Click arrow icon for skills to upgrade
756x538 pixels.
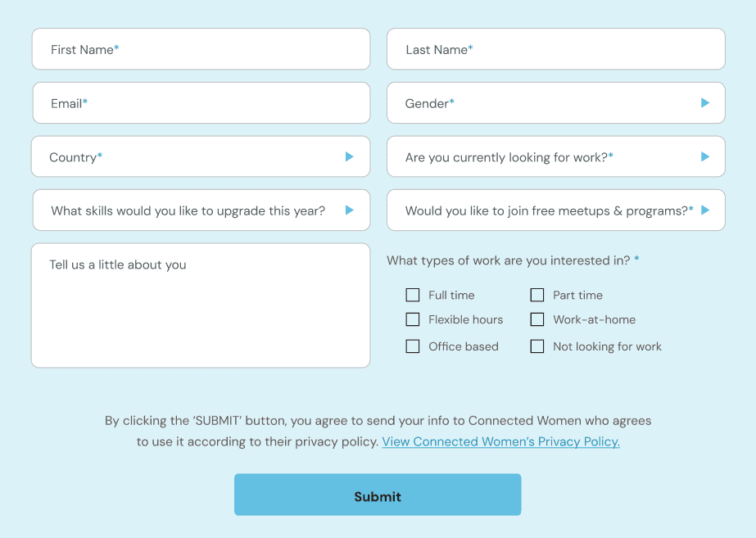coord(350,210)
